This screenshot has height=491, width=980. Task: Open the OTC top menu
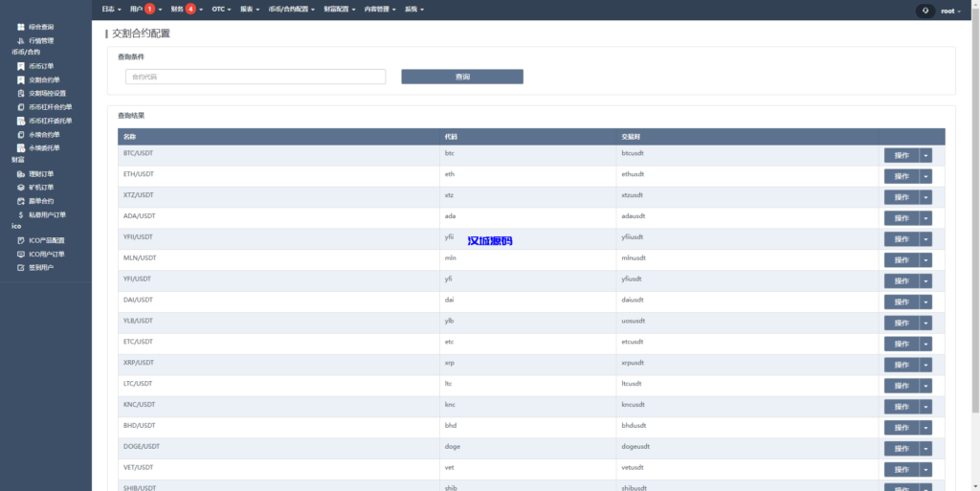[x=221, y=9]
